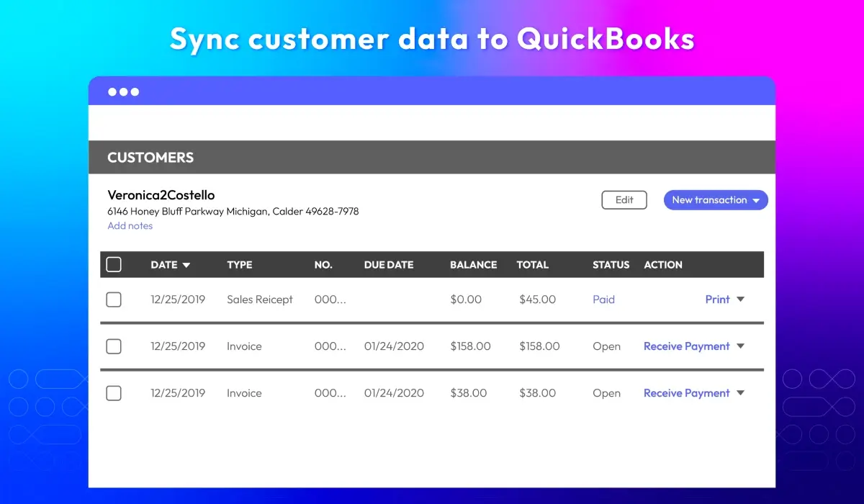Tick the select-all checkbox in the table header
Screen dimensions: 864x504
click(114, 265)
